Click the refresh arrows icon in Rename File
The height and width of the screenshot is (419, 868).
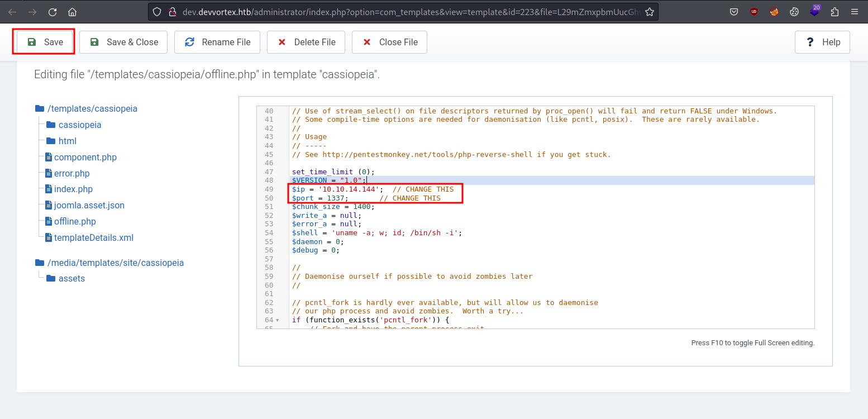point(190,42)
